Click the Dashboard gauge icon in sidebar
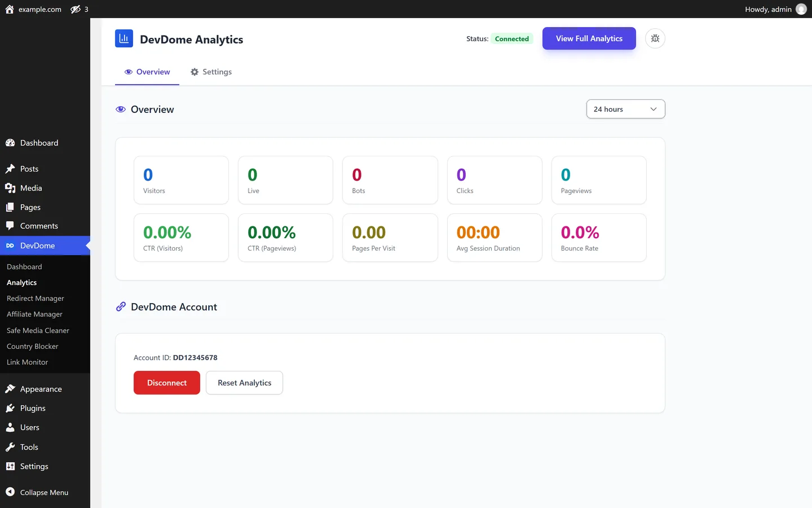Viewport: 812px width, 508px height. point(10,143)
